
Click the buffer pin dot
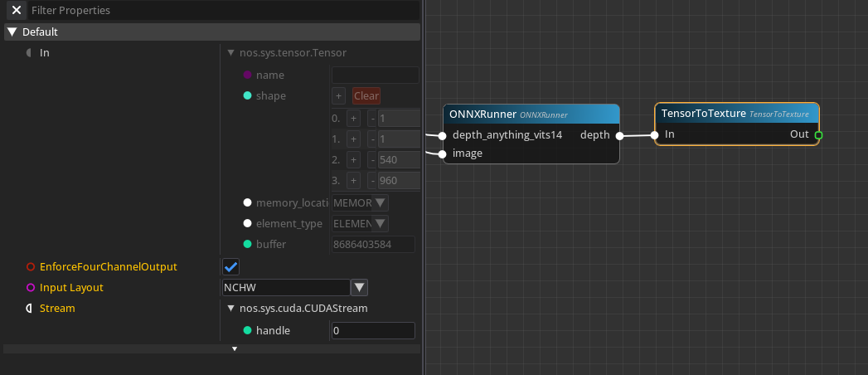click(x=247, y=244)
